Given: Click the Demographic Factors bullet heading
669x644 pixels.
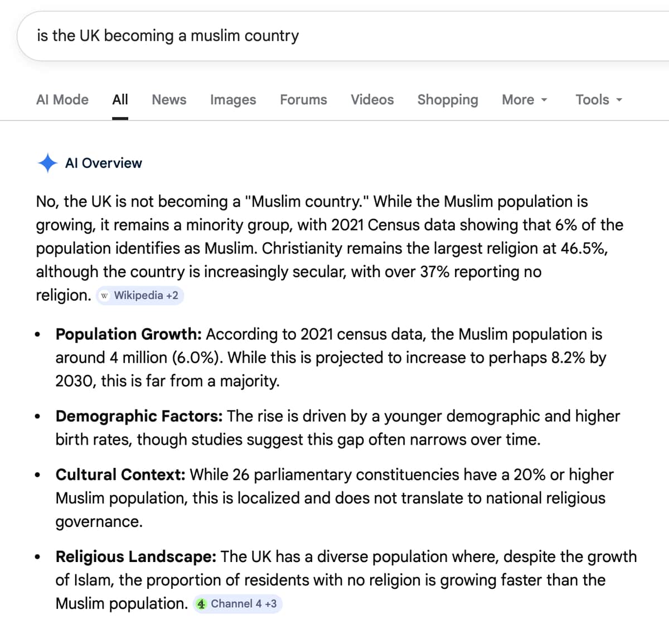Looking at the screenshot, I should click(139, 416).
